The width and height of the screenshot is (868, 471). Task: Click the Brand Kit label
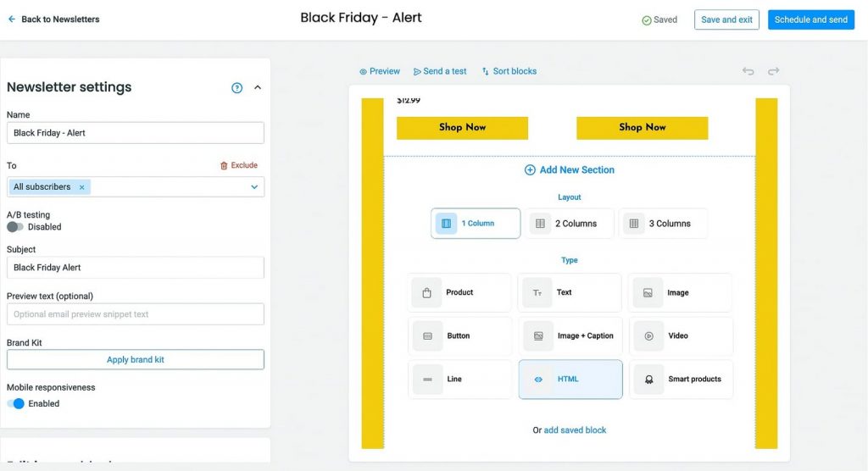point(25,342)
